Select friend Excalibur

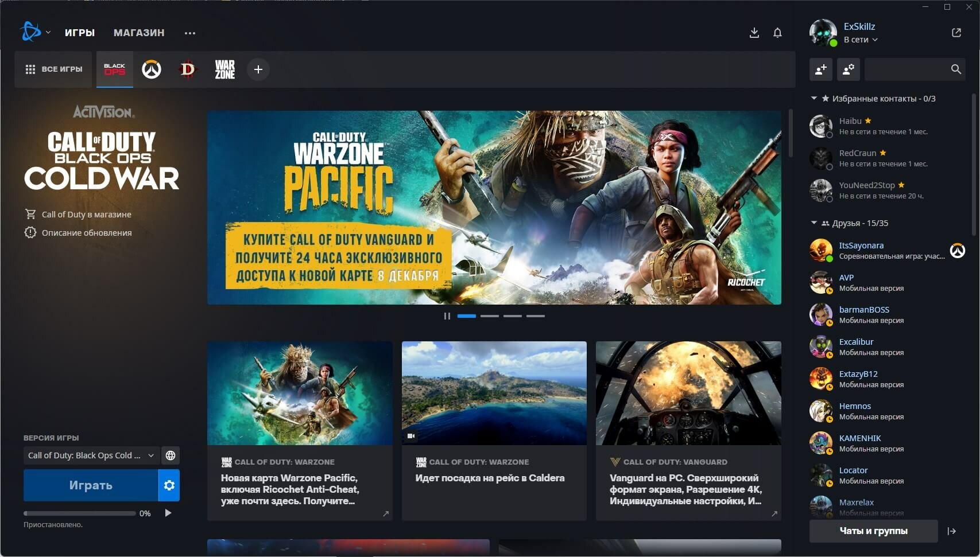pyautogui.click(x=888, y=347)
